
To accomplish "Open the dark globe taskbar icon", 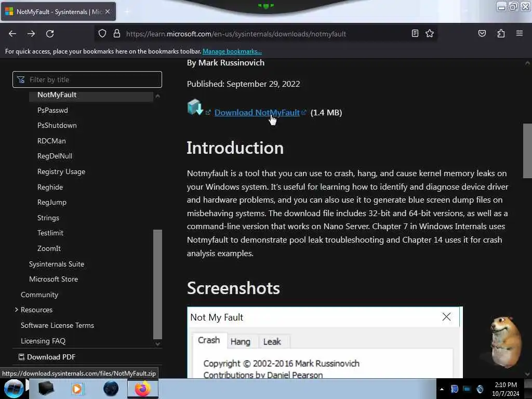I will point(111,389).
